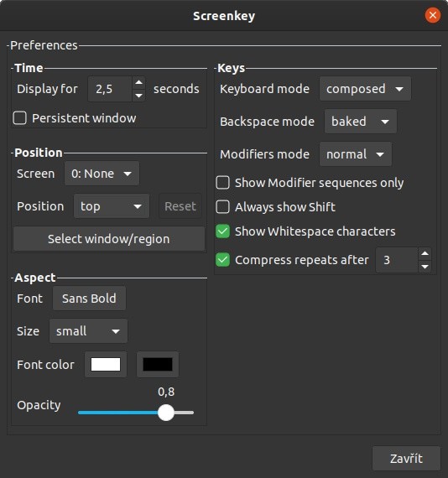Open the black background color swatch

click(x=158, y=365)
